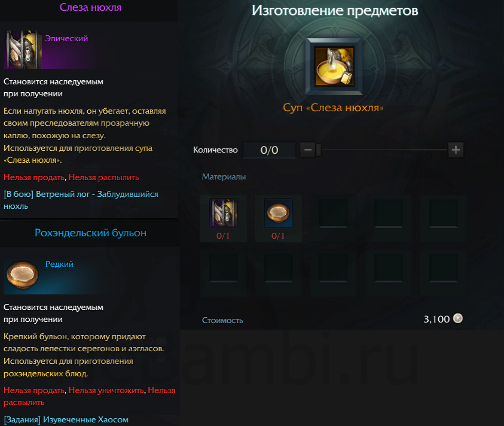504x426 pixels.
Task: Click the Суп «Слеза нюхля» result icon
Action: pos(334,66)
